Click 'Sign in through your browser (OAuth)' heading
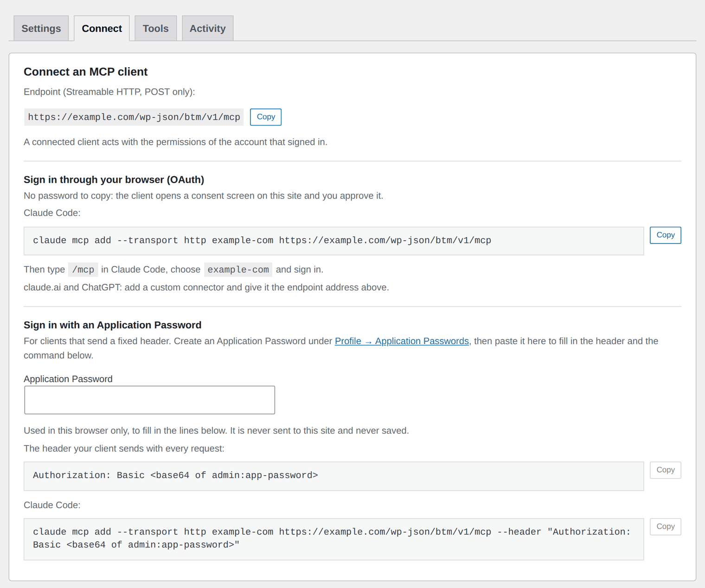The height and width of the screenshot is (588, 705). pos(114,180)
